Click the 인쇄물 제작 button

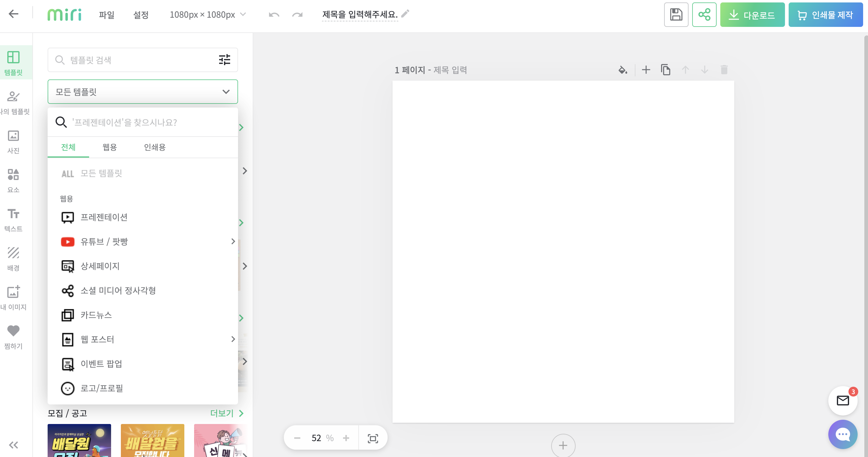coord(825,15)
